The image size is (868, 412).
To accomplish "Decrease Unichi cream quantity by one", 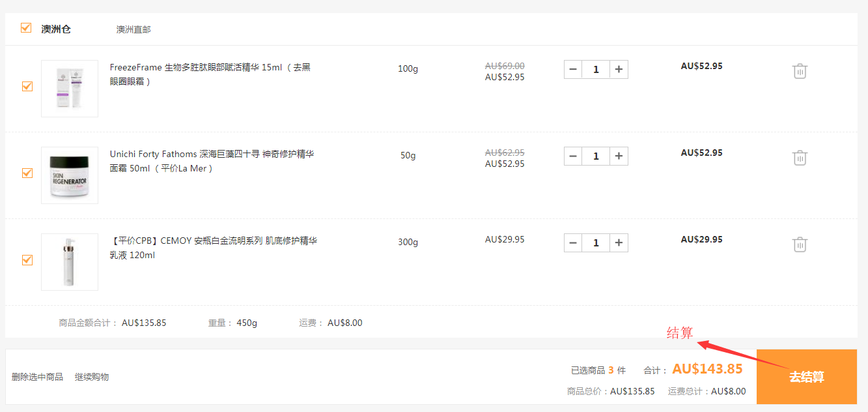I will pos(573,156).
